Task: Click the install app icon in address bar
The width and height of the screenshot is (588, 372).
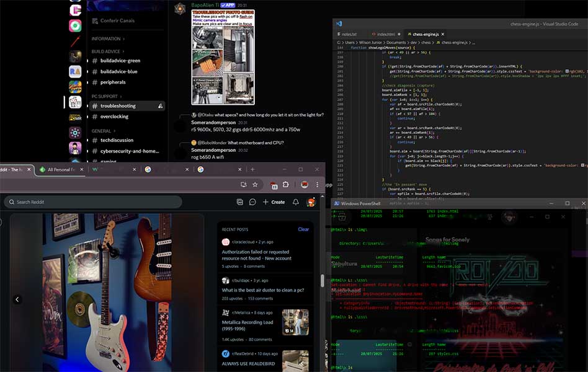Action: [243, 185]
